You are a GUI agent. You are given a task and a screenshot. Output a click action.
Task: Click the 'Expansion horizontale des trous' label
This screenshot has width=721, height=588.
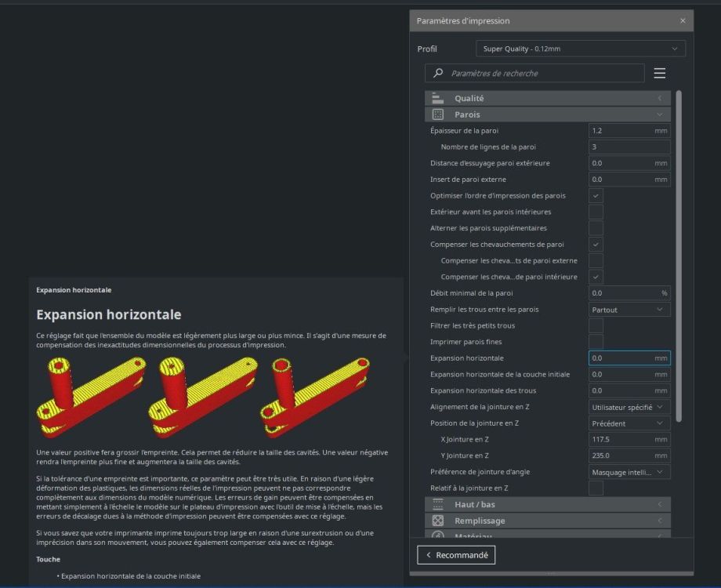pyautogui.click(x=483, y=390)
